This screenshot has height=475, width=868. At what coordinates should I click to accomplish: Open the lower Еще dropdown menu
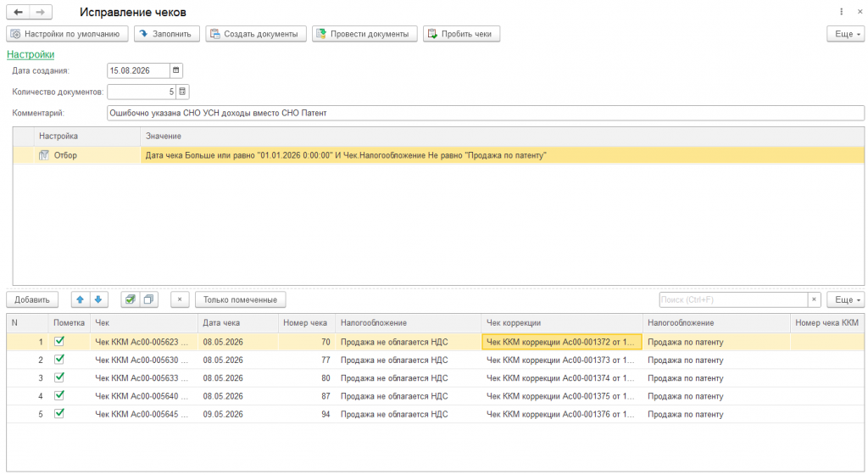click(845, 299)
